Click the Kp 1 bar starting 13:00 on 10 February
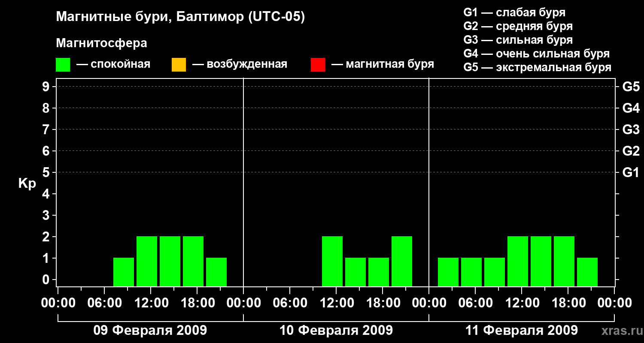 click(x=355, y=272)
